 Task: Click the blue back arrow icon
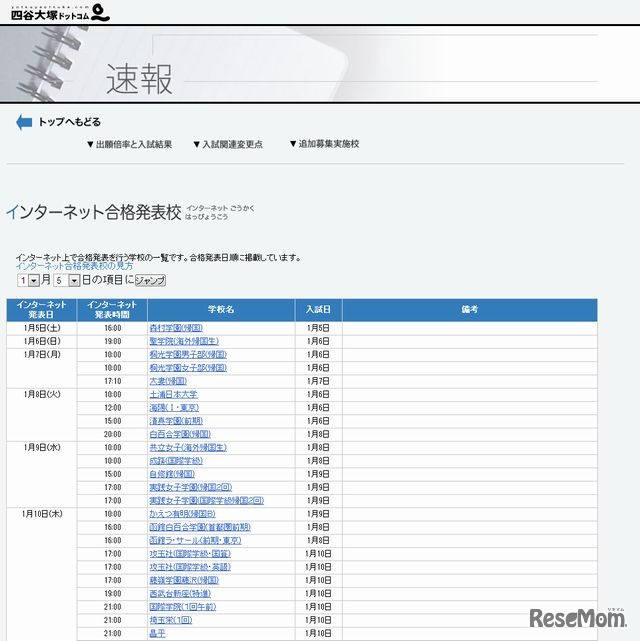pos(24,122)
